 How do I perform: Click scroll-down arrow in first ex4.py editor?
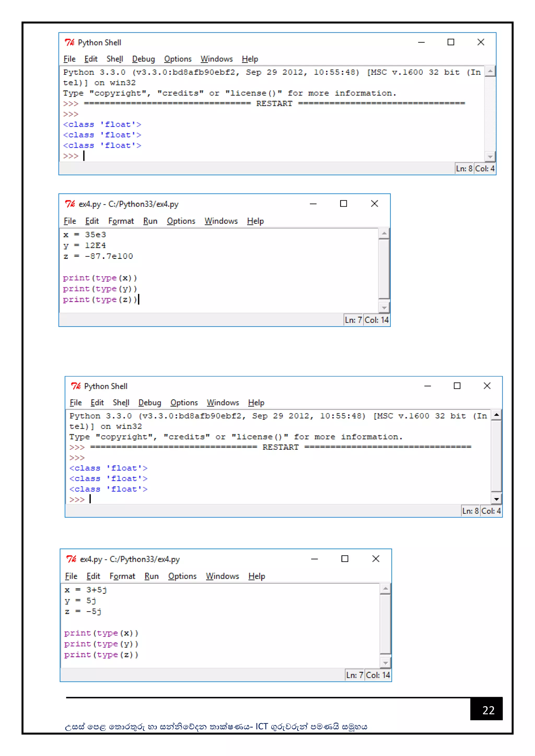click(384, 308)
